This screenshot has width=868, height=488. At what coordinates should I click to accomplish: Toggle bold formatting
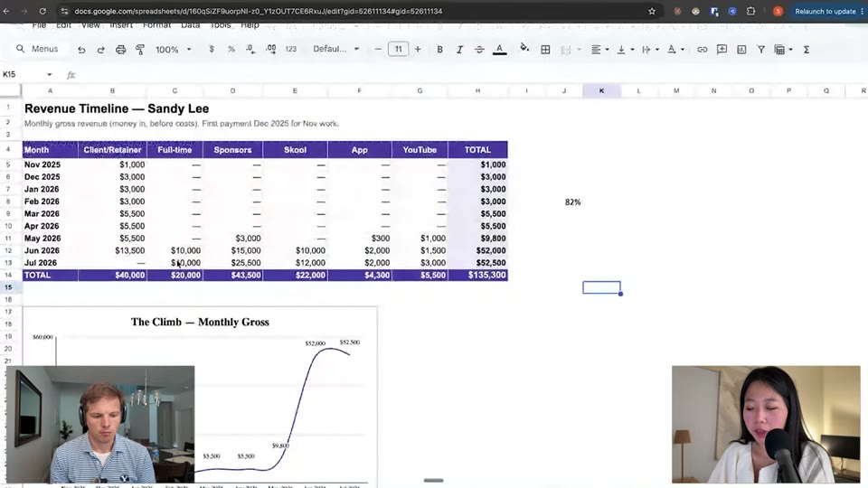[x=439, y=49]
